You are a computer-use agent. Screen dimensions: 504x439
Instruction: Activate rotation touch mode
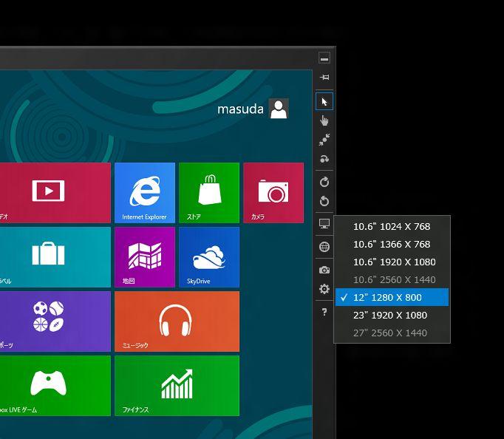click(x=324, y=159)
